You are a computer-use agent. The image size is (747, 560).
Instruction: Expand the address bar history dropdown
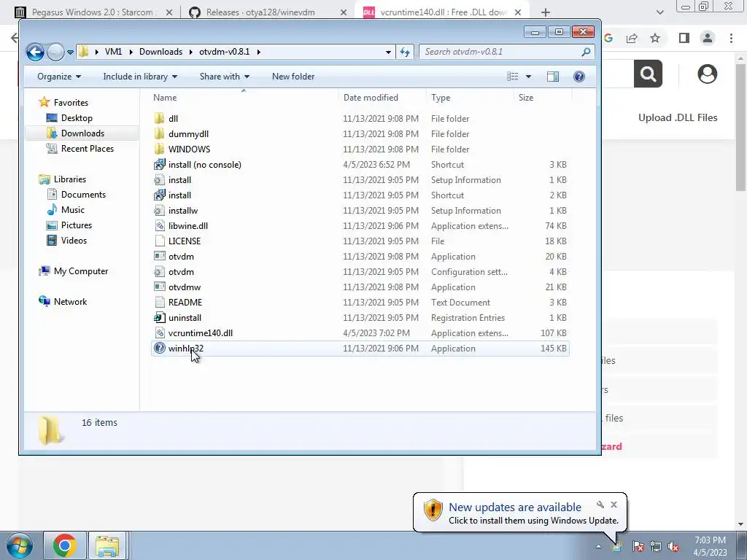pyautogui.click(x=388, y=52)
